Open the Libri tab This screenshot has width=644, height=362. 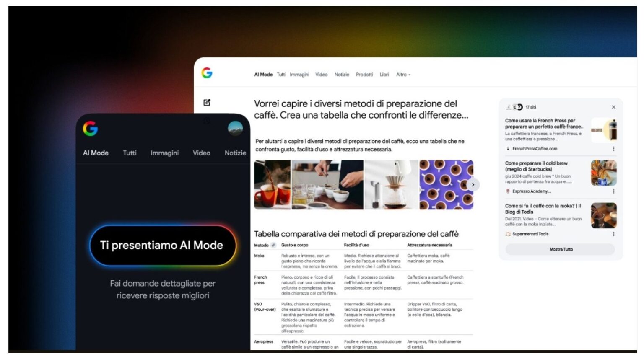click(x=384, y=75)
